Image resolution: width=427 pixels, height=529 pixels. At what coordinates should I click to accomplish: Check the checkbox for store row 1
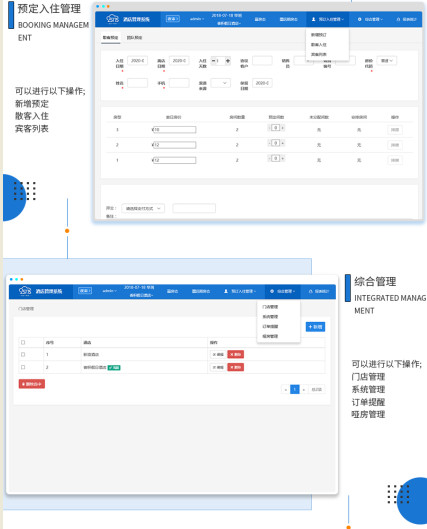tap(23, 354)
